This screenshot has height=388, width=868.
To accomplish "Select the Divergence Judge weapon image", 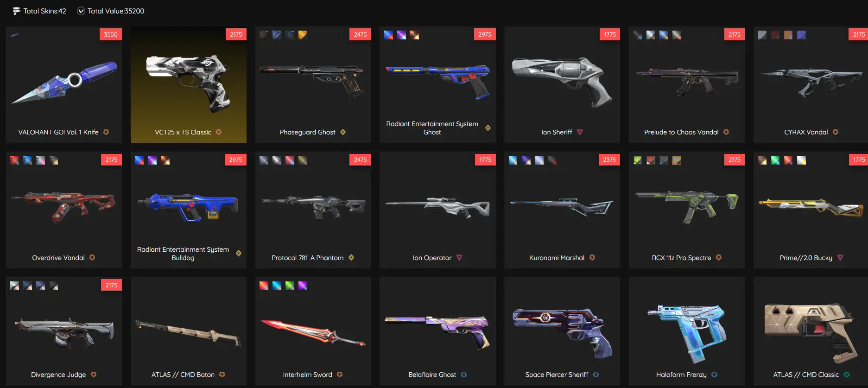I will 64,332.
